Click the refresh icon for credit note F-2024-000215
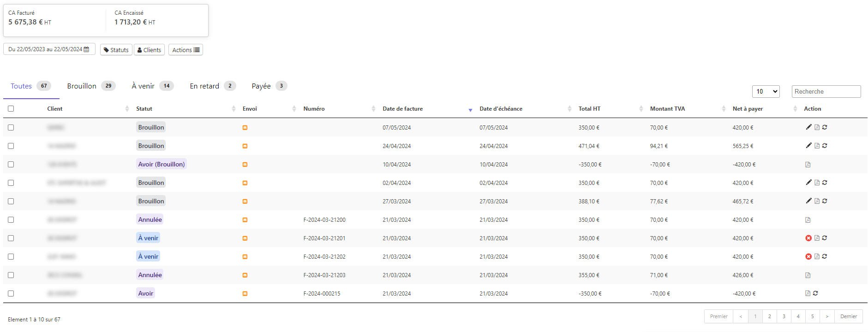Screen dimensions: 868x332 (x=815, y=293)
